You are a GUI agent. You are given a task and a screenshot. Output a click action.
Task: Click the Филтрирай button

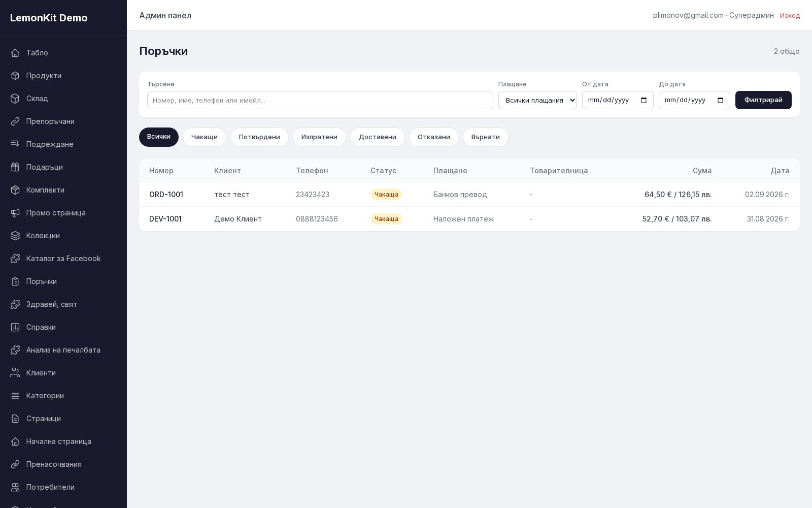763,100
